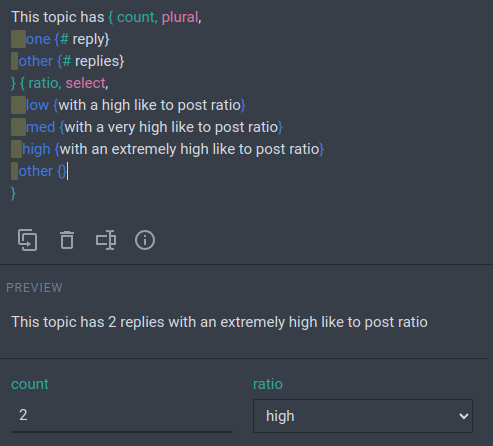Click the PREVIEW section label
This screenshot has height=446, width=493.
coord(34,288)
